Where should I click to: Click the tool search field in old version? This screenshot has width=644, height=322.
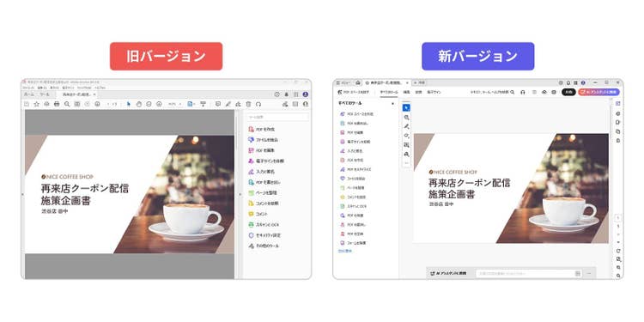coord(277,117)
